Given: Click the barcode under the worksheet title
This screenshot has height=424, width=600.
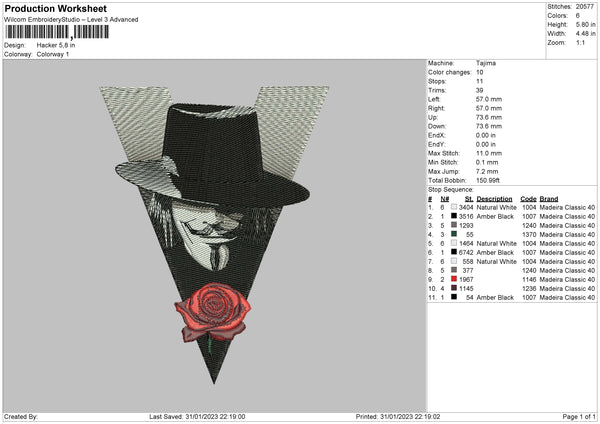Looking at the screenshot, I should 57,32.
